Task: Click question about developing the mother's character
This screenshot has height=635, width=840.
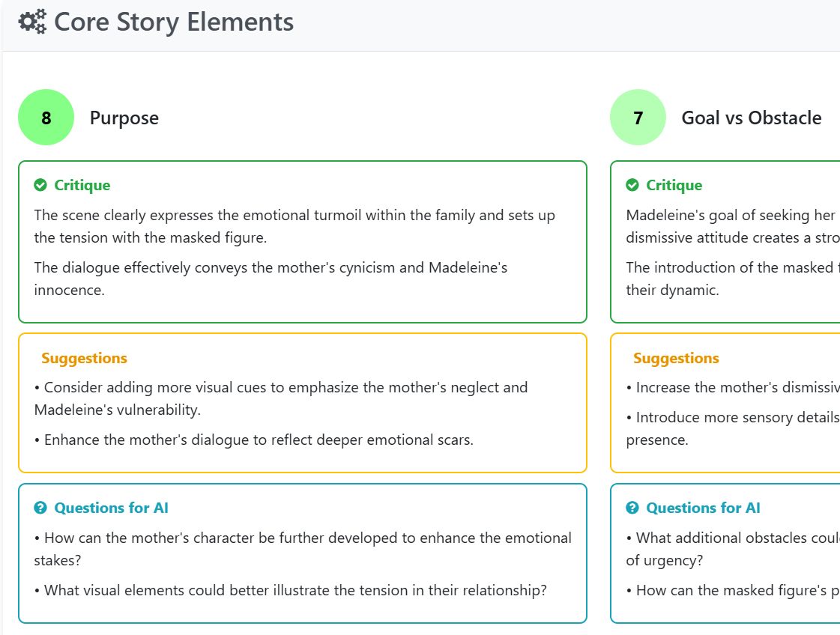Action: [x=303, y=550]
